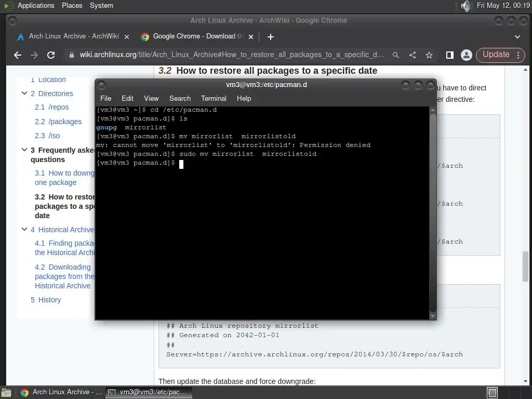Click the address bar URL
This screenshot has height=399, width=532.
coord(232,55)
